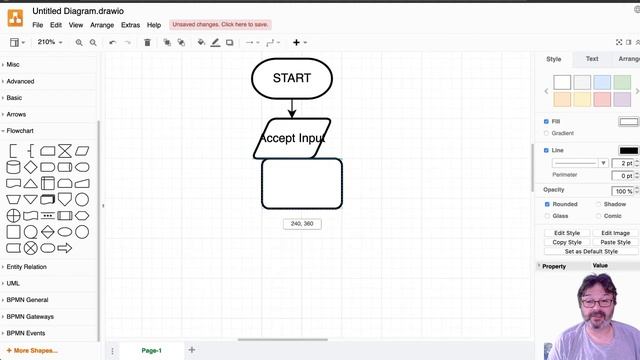Image resolution: width=640 pixels, height=360 pixels.
Task: Open the More Shapes link
Action: point(32,351)
